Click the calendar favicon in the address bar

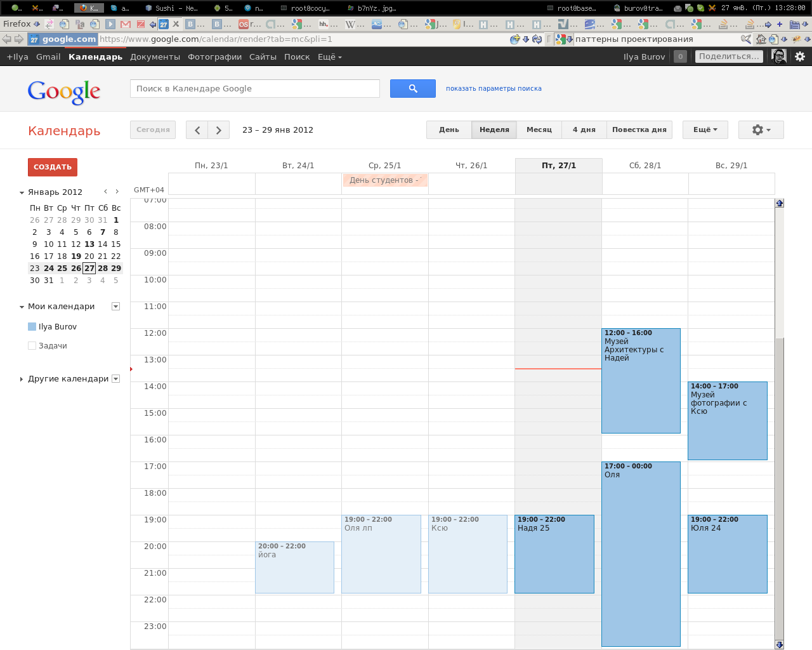(x=34, y=39)
